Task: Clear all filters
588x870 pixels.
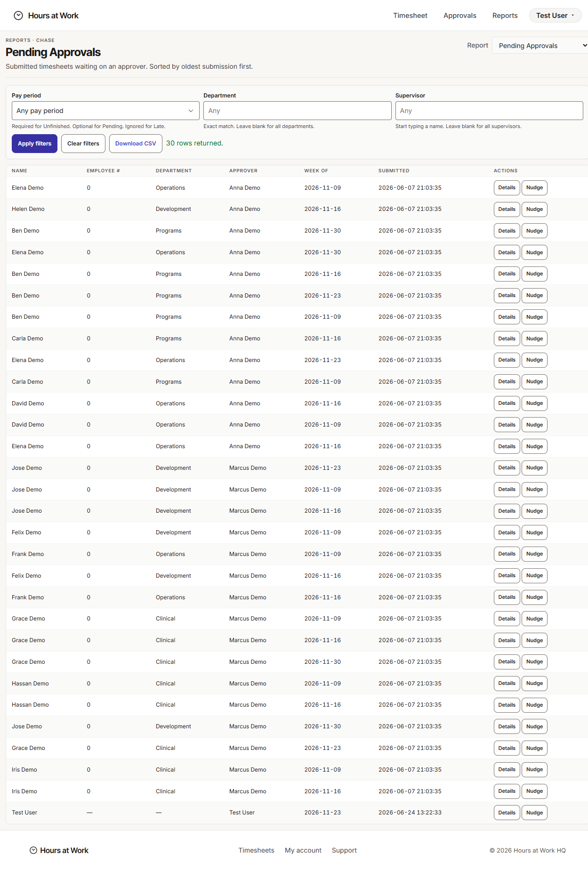Action: pos(83,144)
